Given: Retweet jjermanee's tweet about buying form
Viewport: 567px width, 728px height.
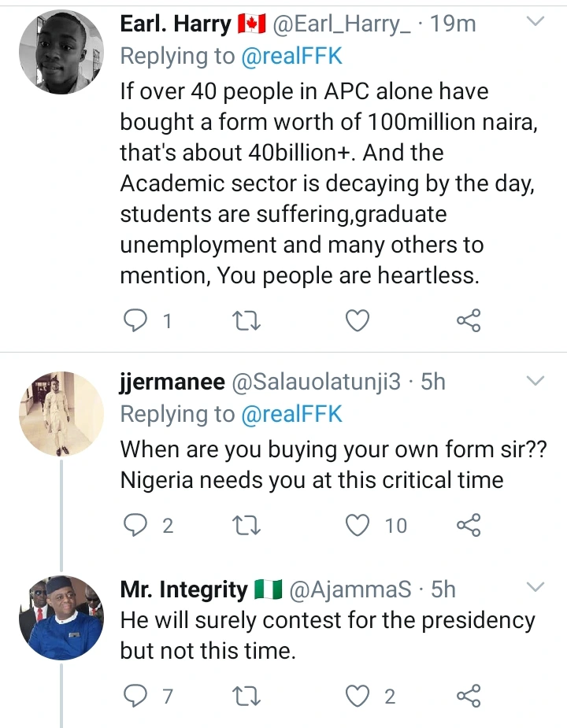Looking at the screenshot, I should pos(248,525).
